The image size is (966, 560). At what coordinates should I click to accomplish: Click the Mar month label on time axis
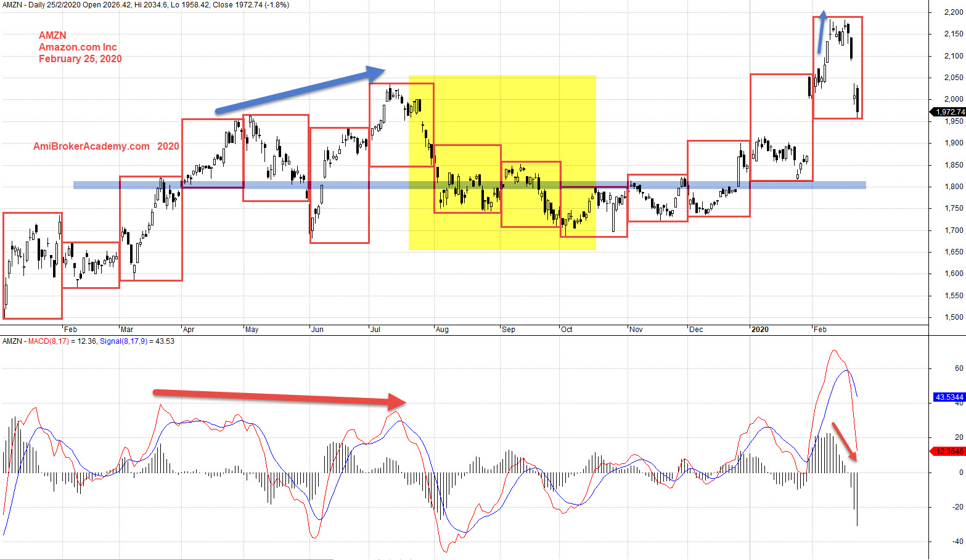127,330
